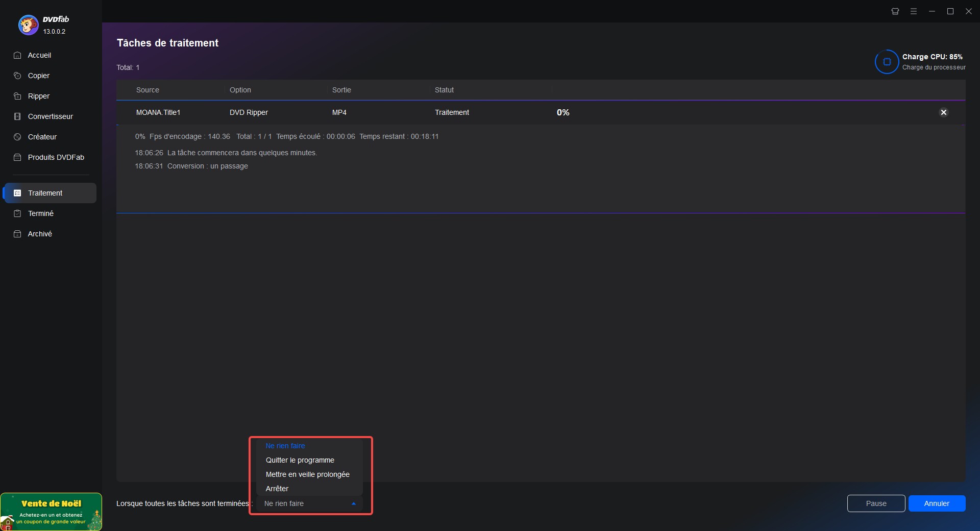
Task: Click the DVDFab mascot logo
Action: pyautogui.click(x=28, y=25)
